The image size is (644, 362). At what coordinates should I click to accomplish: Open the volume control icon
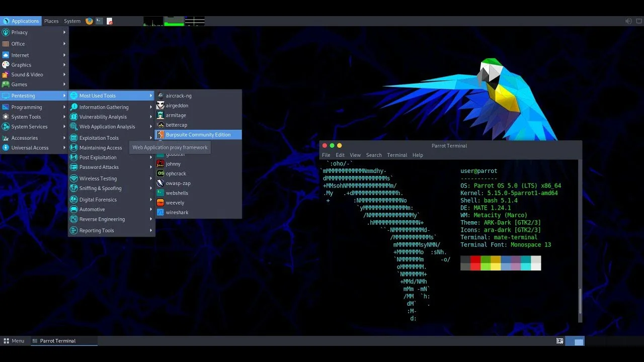[628, 21]
